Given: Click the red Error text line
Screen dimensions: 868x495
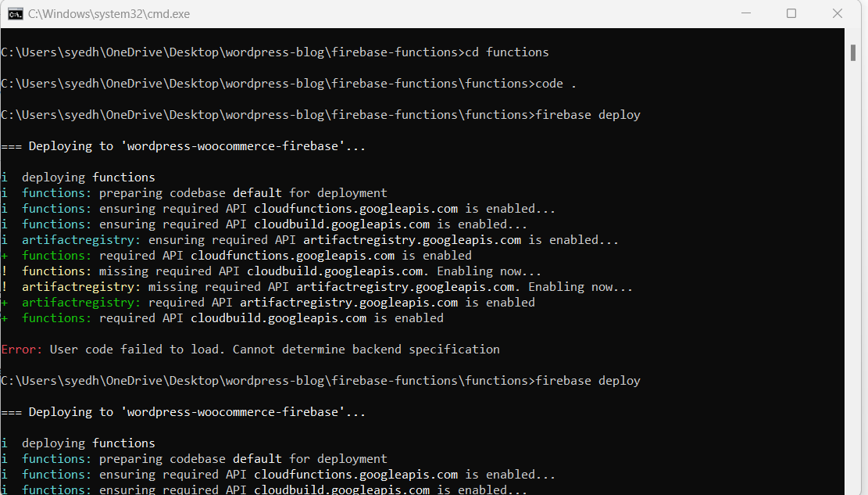Looking at the screenshot, I should (x=21, y=349).
